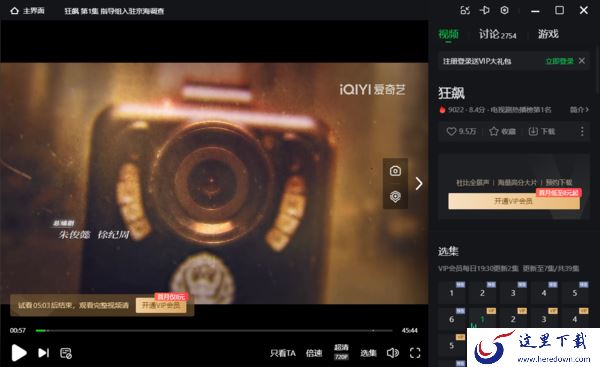Play the video
The width and height of the screenshot is (600, 367).
coord(19,352)
